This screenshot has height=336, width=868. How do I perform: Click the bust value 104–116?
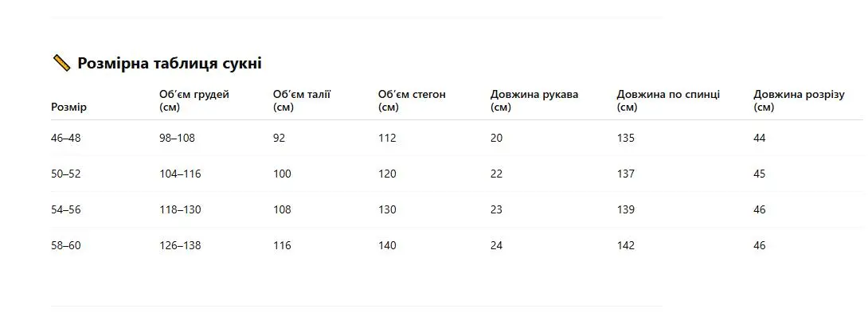coord(181,174)
